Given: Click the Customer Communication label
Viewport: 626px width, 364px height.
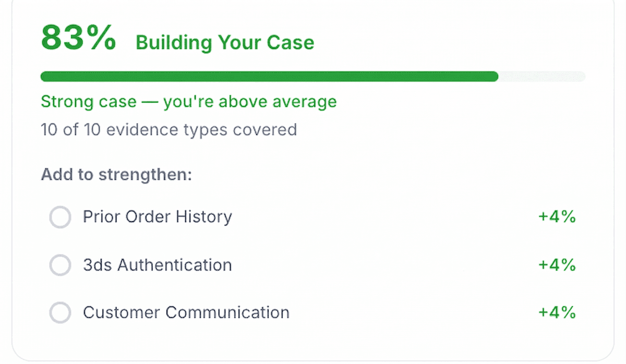Looking at the screenshot, I should 186,313.
